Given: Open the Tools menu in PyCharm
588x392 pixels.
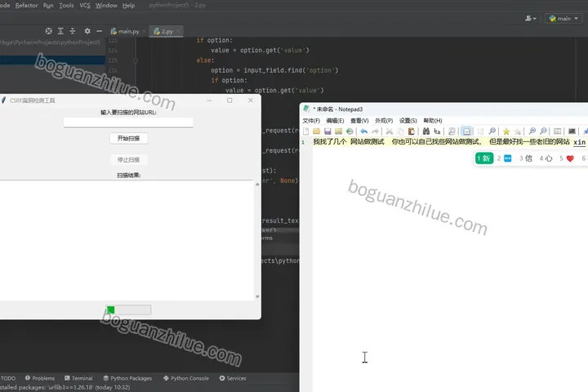Looking at the screenshot, I should [66, 5].
